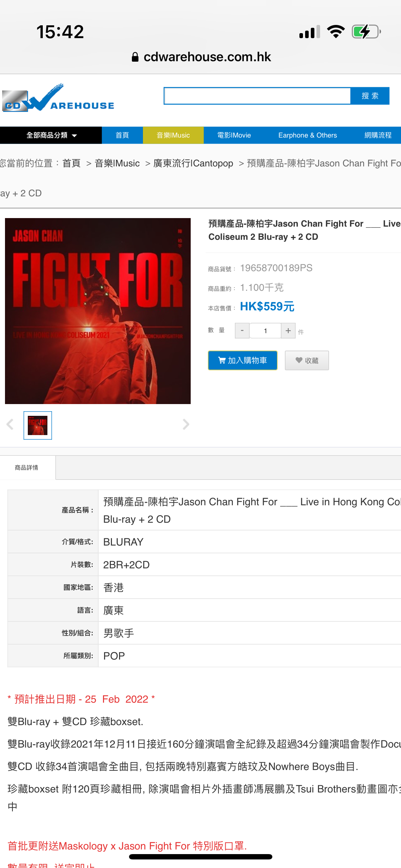
Task: Follow the 廣東流行|Cantopop breadcrumb link
Action: pyautogui.click(x=193, y=164)
